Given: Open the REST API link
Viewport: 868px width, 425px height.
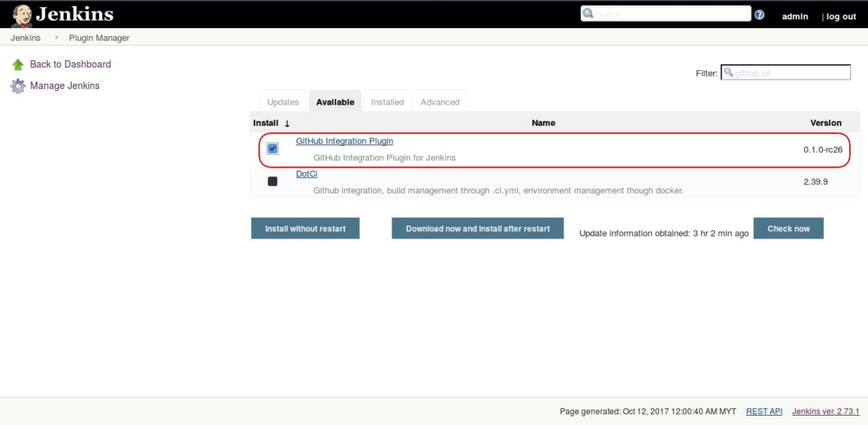Looking at the screenshot, I should tap(764, 411).
